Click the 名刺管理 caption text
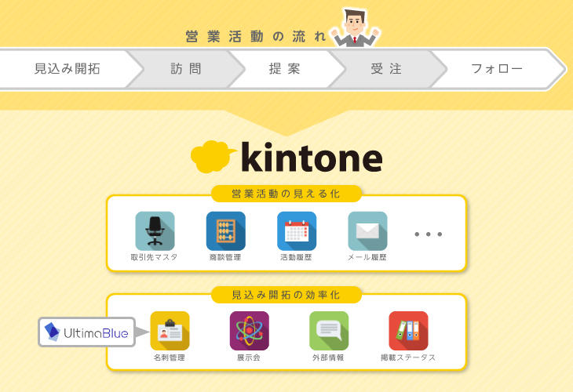The height and width of the screenshot is (392, 573). (170, 358)
